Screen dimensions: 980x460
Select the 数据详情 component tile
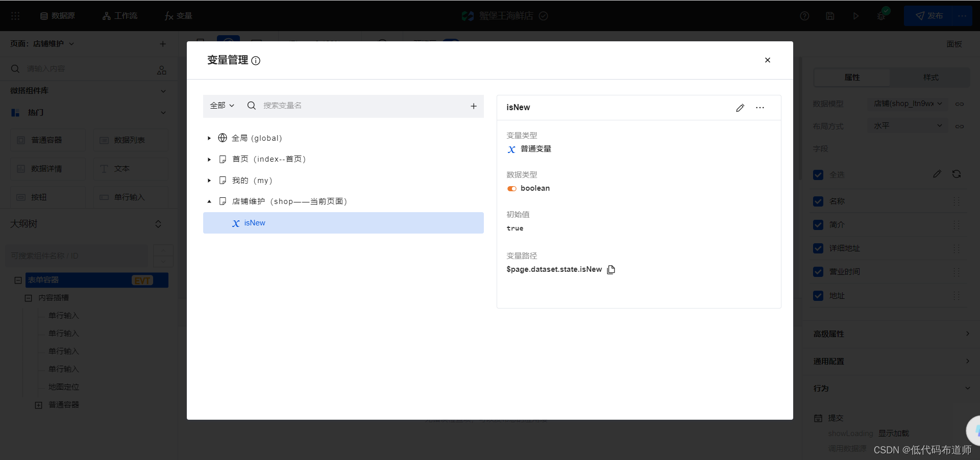tap(48, 169)
